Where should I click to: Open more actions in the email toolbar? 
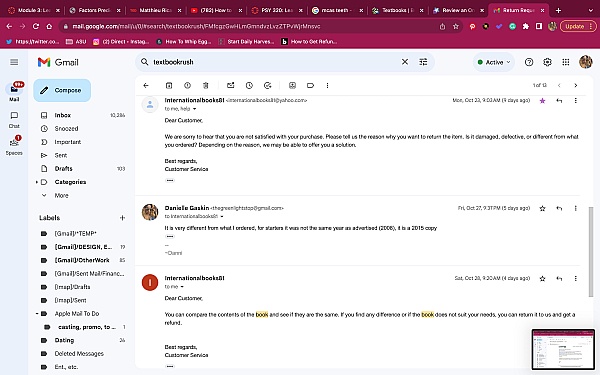pyautogui.click(x=327, y=85)
